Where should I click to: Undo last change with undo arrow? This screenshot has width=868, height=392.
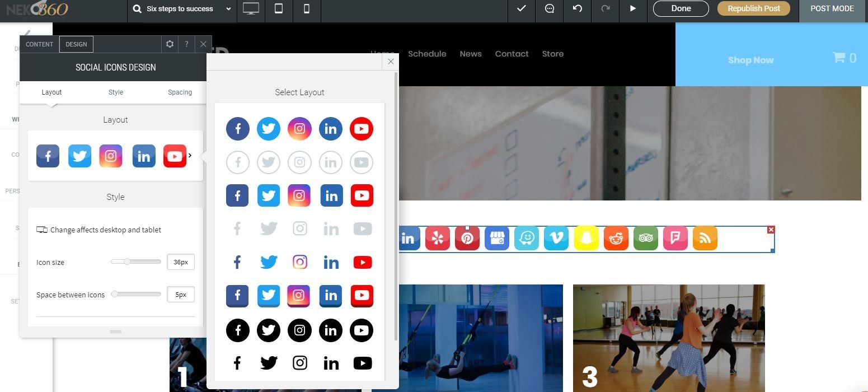click(578, 8)
